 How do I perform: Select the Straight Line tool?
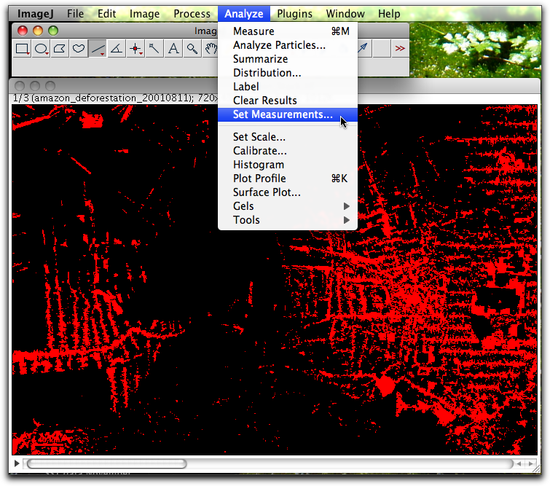pos(98,49)
